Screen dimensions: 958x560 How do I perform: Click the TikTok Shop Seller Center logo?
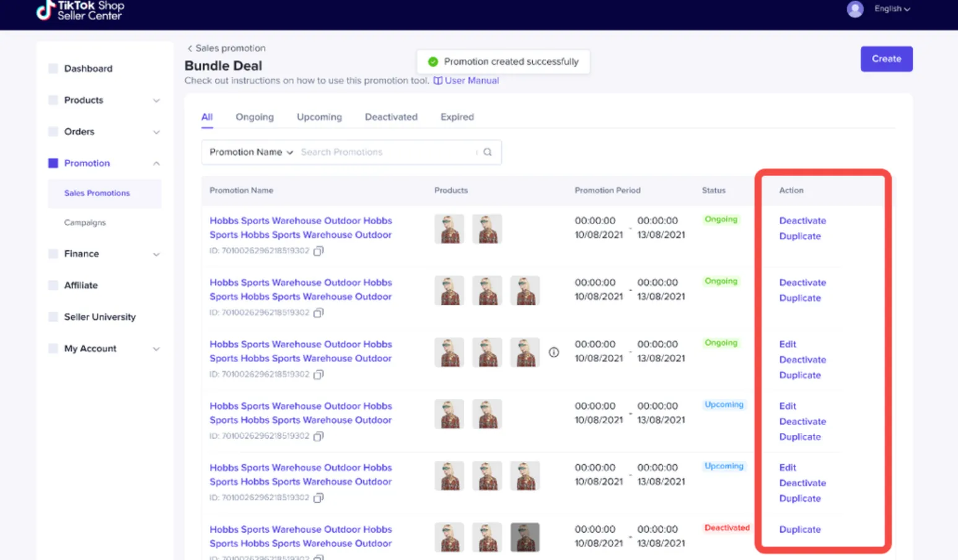(80, 10)
